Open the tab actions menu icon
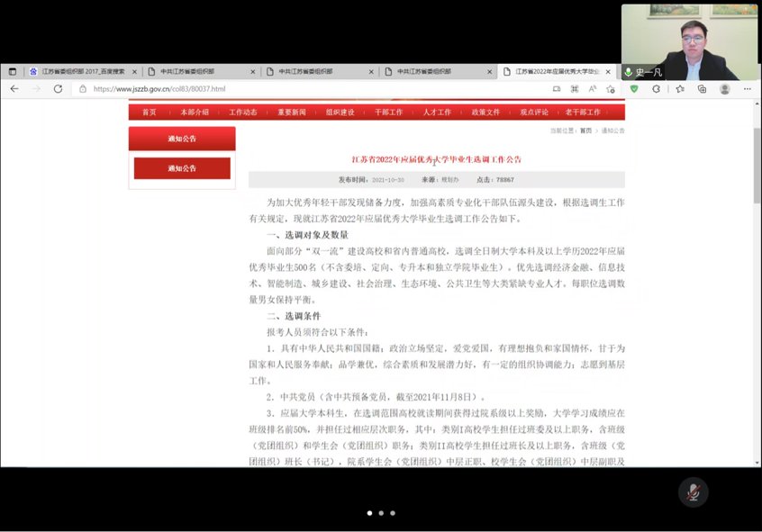This screenshot has width=762, height=532. point(13,71)
